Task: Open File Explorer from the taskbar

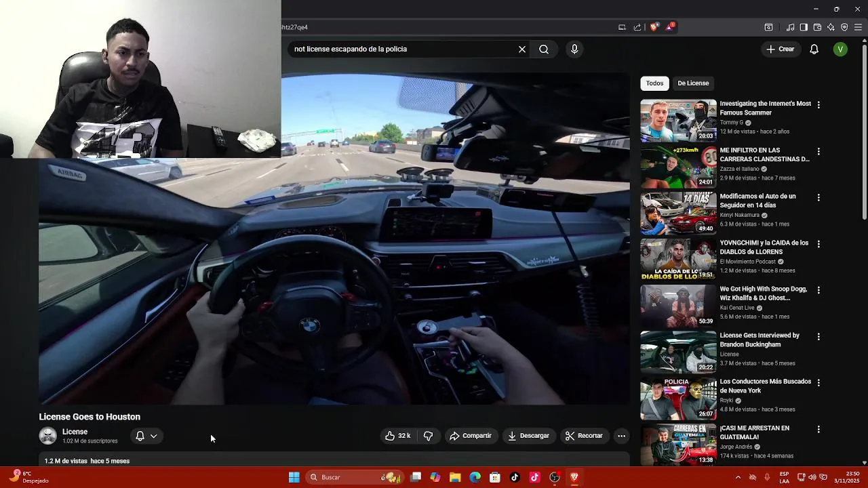Action: [x=455, y=477]
